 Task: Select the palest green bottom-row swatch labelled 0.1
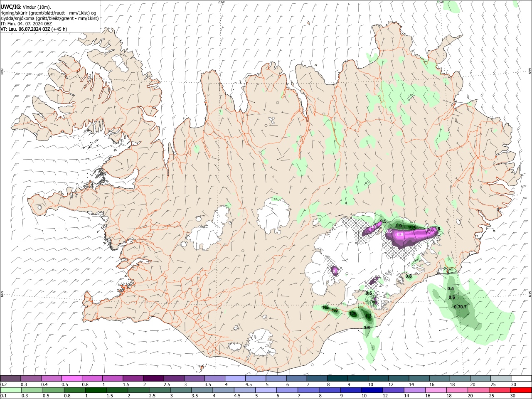[x=11, y=390]
